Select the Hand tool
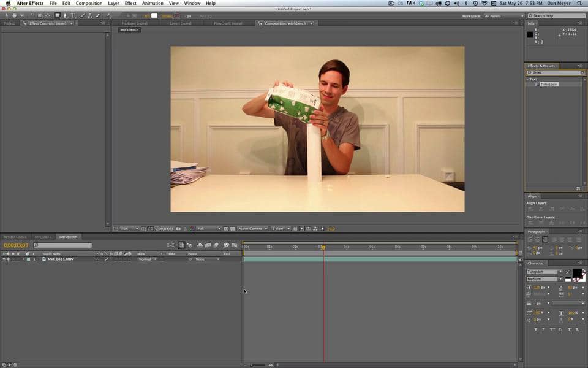Viewport: 588px width, 368px height. pyautogui.click(x=15, y=16)
